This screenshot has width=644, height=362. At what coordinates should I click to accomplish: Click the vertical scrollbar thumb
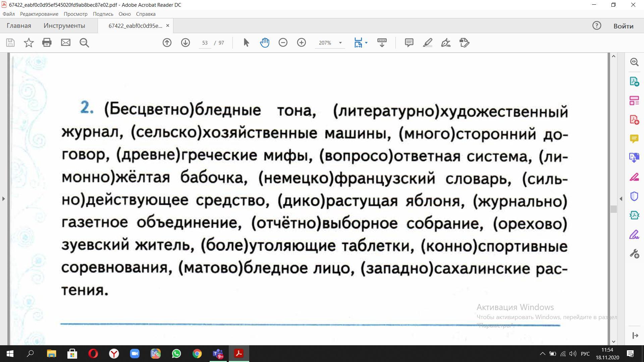point(613,209)
